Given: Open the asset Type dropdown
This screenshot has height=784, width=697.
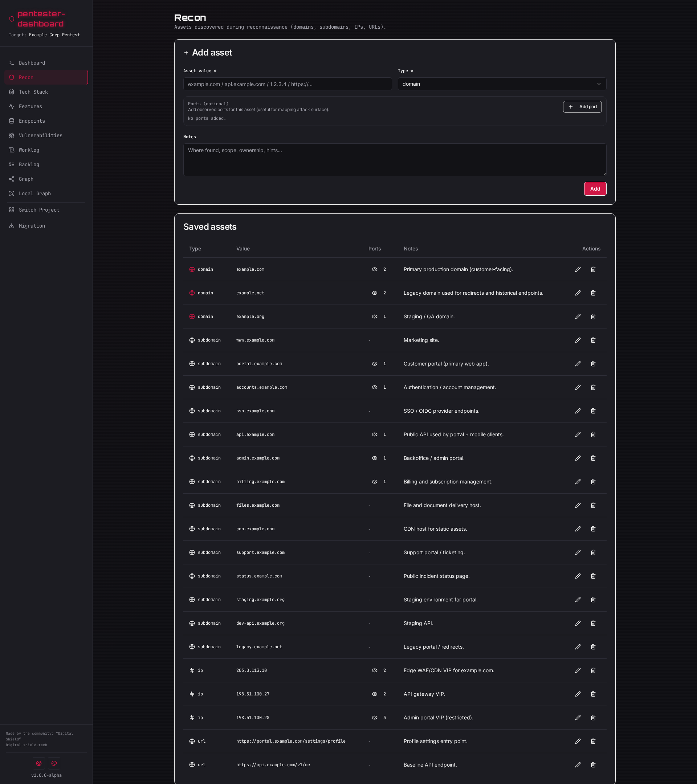Looking at the screenshot, I should 501,83.
